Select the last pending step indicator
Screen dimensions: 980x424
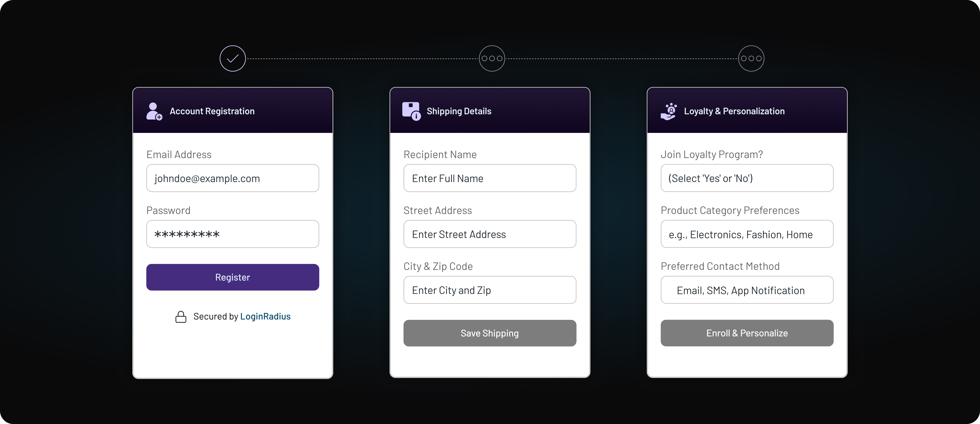tap(751, 58)
